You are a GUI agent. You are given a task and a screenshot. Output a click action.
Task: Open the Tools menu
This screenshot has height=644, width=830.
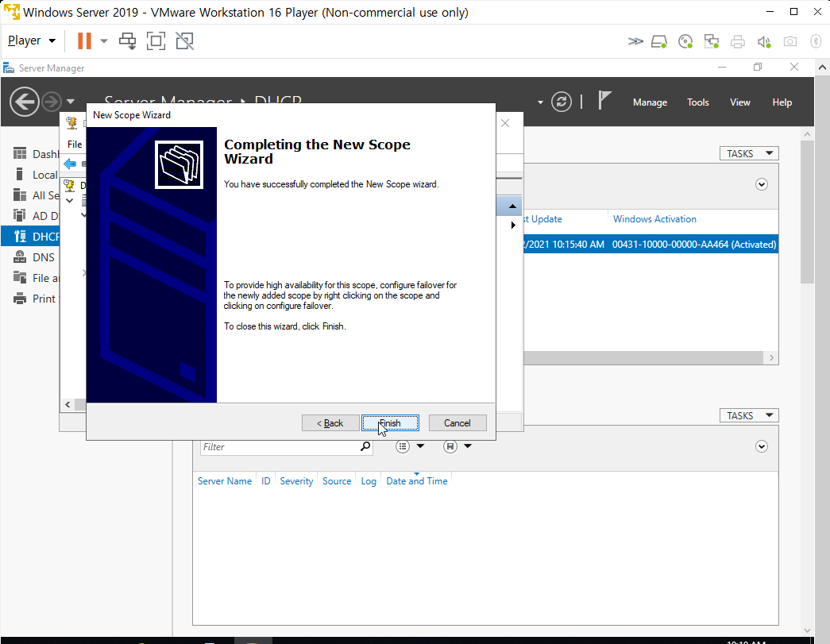click(x=697, y=102)
